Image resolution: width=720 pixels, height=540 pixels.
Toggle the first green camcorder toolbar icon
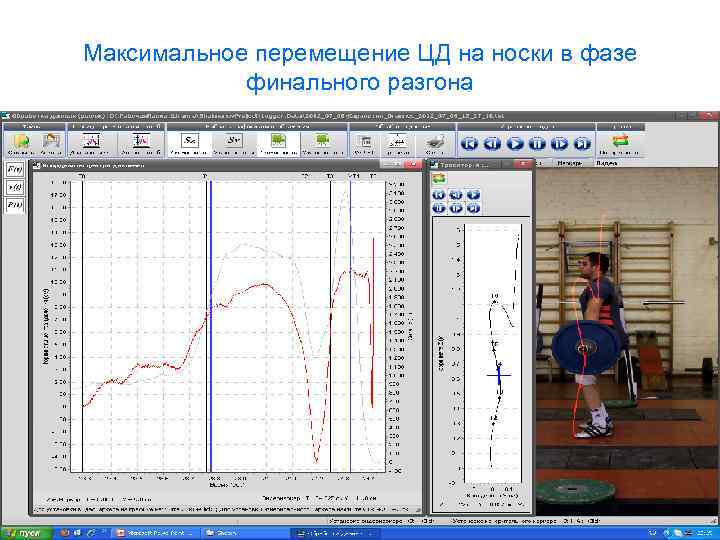tap(278, 141)
